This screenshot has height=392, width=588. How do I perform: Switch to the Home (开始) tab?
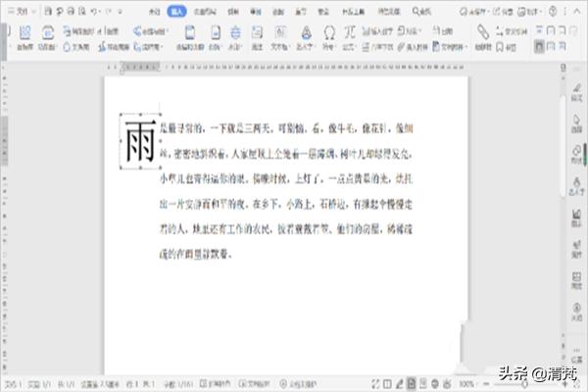pos(154,12)
